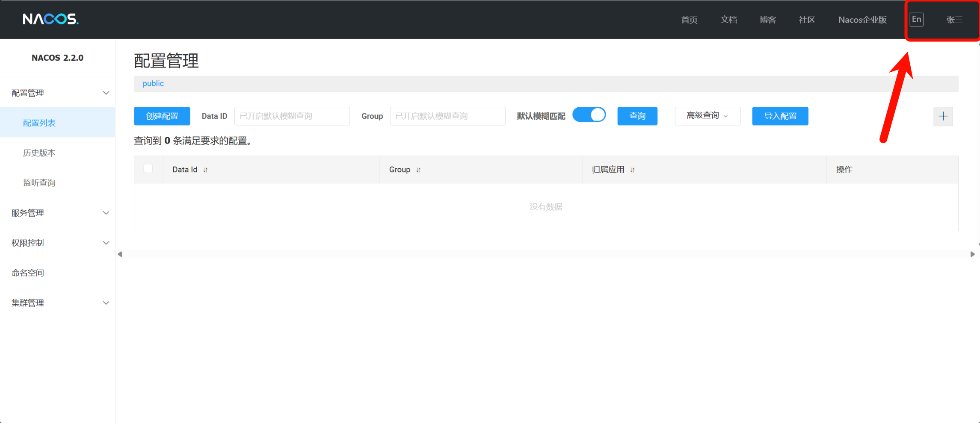Check the select-all checkbox in table header
The image size is (980, 423).
coord(148,169)
